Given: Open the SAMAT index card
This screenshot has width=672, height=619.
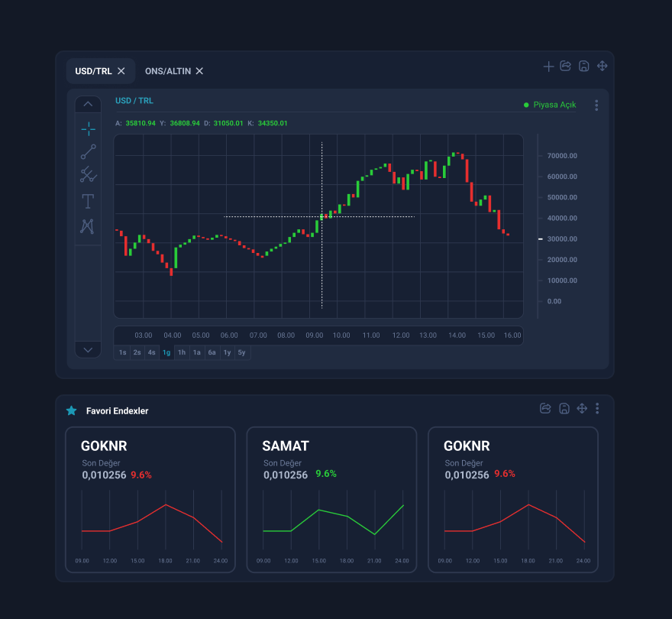Looking at the screenshot, I should [331, 500].
